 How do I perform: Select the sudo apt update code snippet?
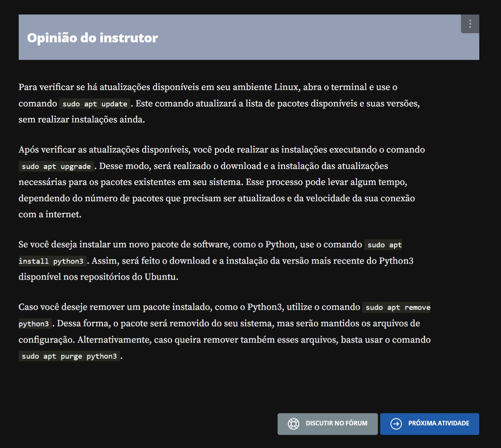94,103
